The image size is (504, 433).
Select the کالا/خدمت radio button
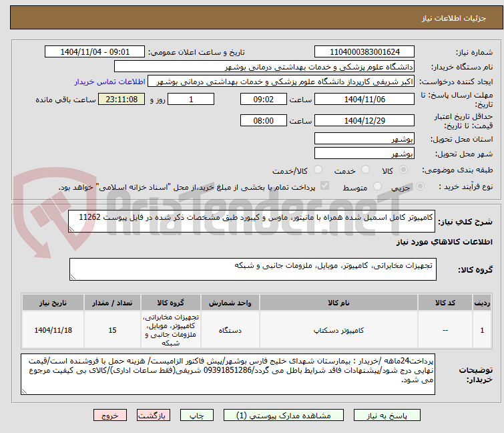[318, 170]
